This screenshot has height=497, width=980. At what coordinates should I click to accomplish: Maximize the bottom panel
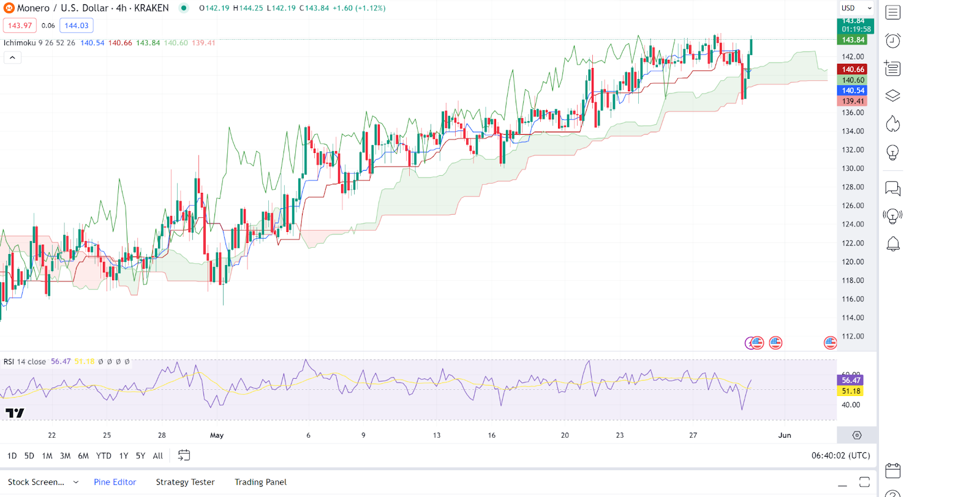click(x=864, y=482)
